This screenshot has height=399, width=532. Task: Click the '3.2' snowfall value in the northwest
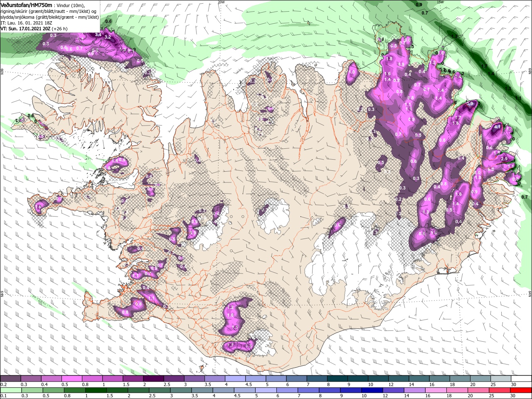(108, 37)
